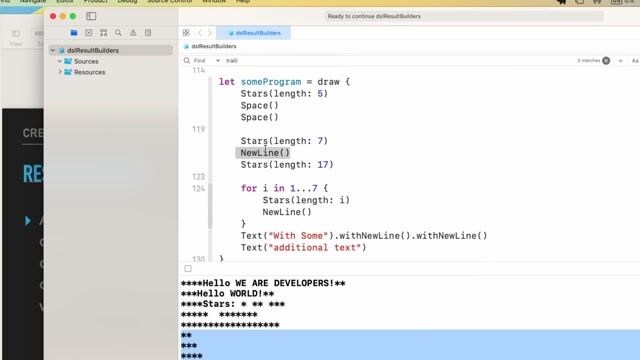Select the dslResultBuilders editor tab

click(253, 33)
